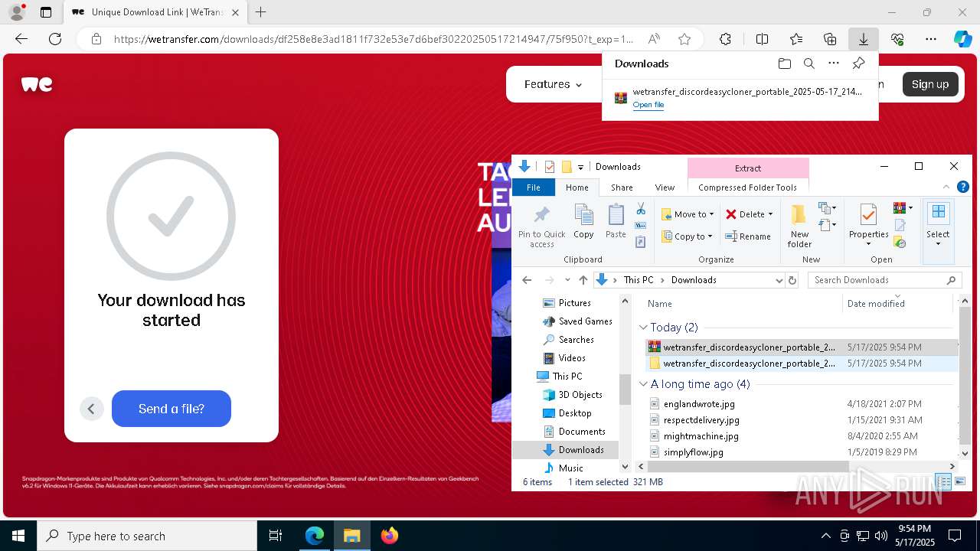Switch to Large icons view in status bar

point(959,481)
